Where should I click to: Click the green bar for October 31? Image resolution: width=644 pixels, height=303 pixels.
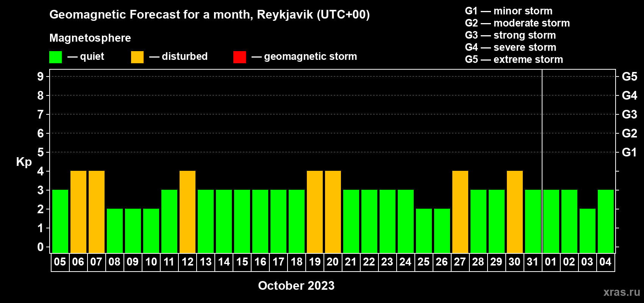(x=533, y=221)
